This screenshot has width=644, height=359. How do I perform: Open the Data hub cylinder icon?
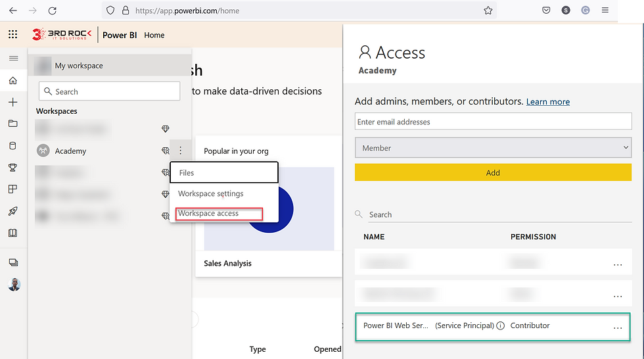point(13,146)
